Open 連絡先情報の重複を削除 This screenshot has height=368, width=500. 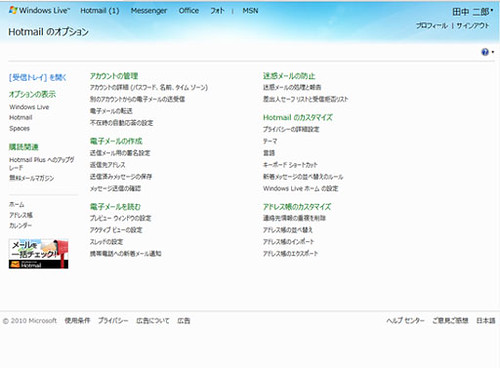(x=294, y=218)
